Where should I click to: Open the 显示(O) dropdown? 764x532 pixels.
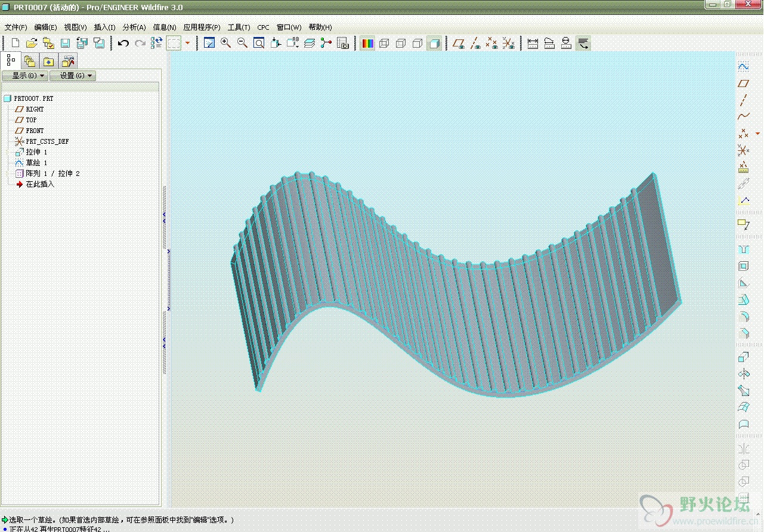click(24, 76)
